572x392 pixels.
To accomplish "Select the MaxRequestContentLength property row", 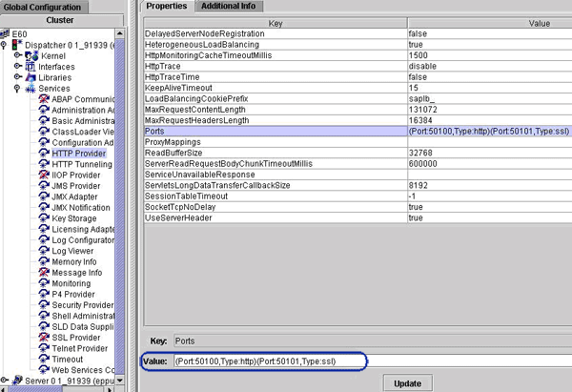I will [x=357, y=110].
